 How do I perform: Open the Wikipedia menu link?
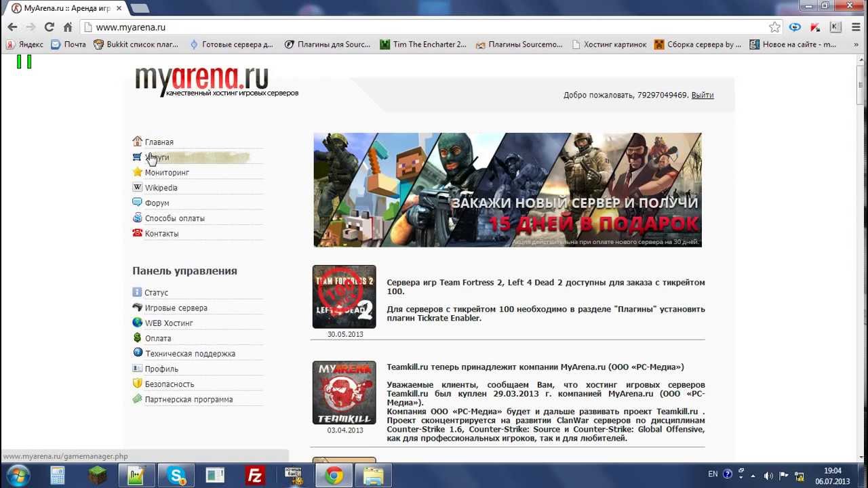(x=161, y=188)
